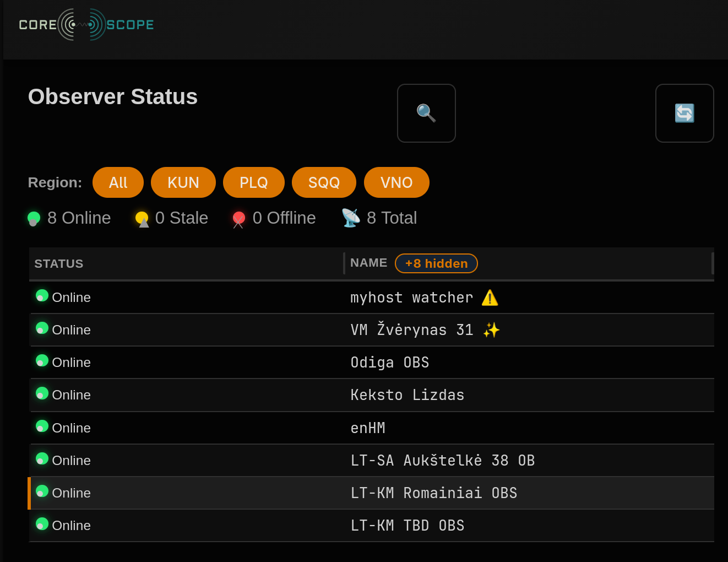Click the refresh arrows button

684,113
